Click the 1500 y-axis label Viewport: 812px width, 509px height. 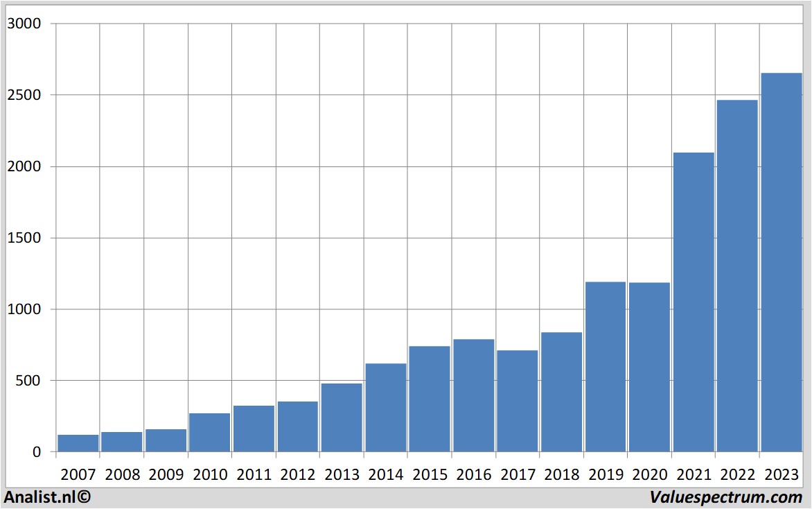point(24,238)
